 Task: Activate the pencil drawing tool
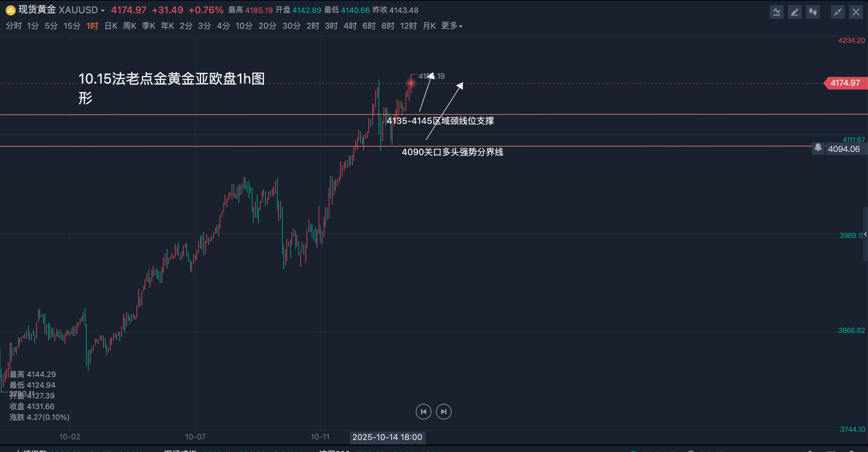point(795,12)
